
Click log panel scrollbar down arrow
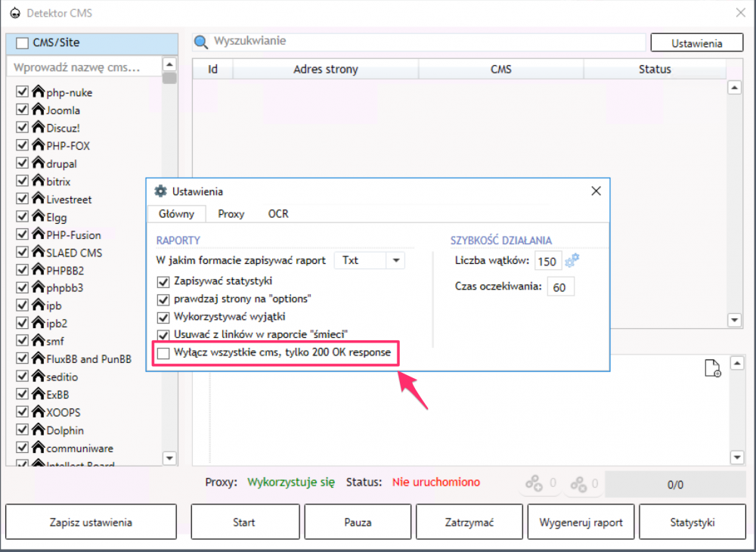tap(737, 457)
